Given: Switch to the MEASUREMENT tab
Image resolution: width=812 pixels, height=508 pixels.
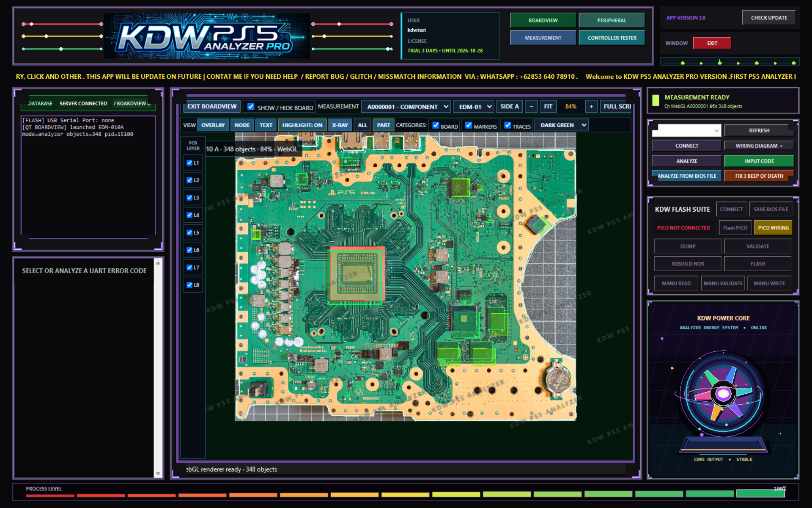Looking at the screenshot, I should coord(543,38).
